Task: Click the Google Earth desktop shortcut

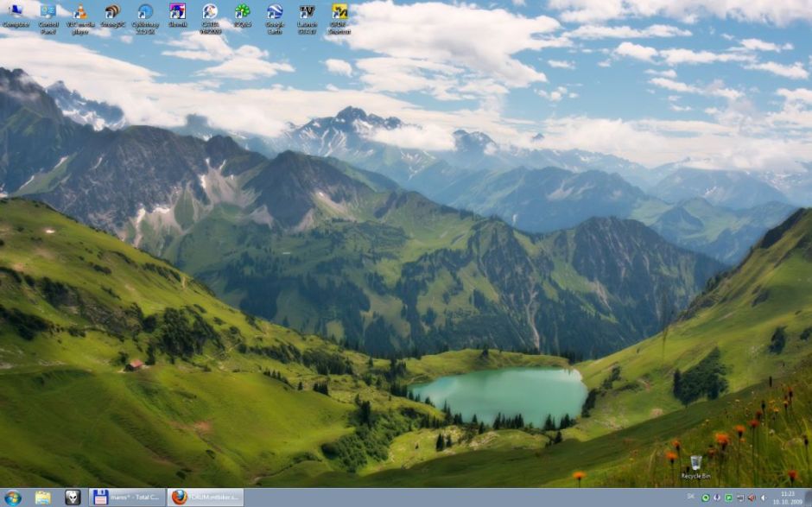Action: (275, 14)
